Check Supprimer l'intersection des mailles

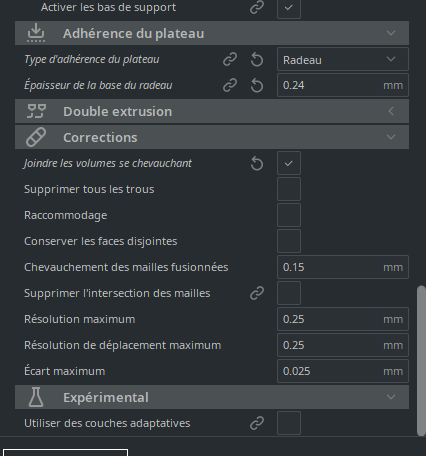click(289, 293)
